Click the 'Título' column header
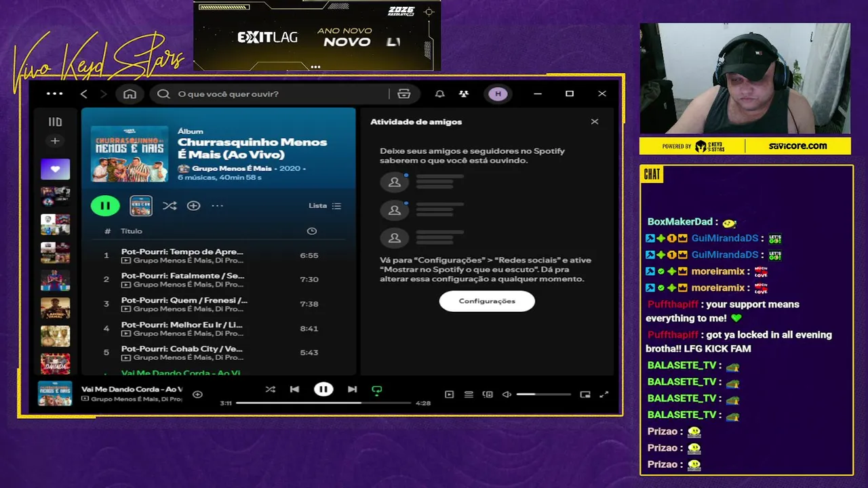This screenshot has width=868, height=488. pos(131,231)
